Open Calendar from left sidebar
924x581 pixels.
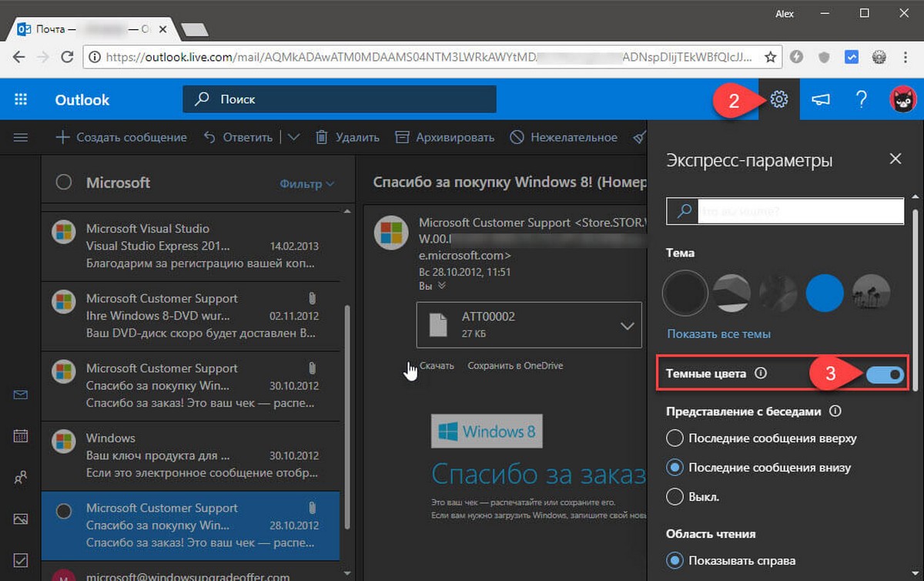click(21, 436)
